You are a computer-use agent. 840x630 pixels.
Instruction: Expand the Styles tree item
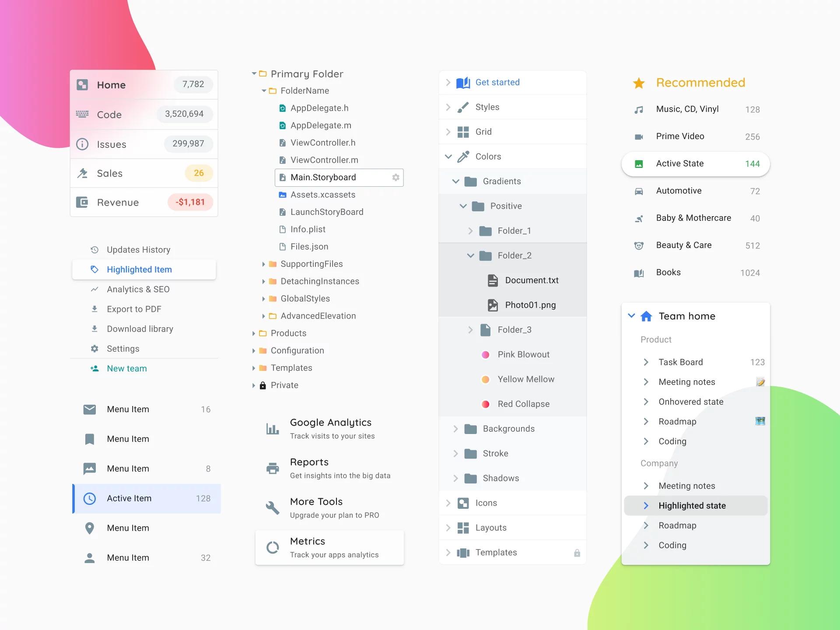pos(448,107)
